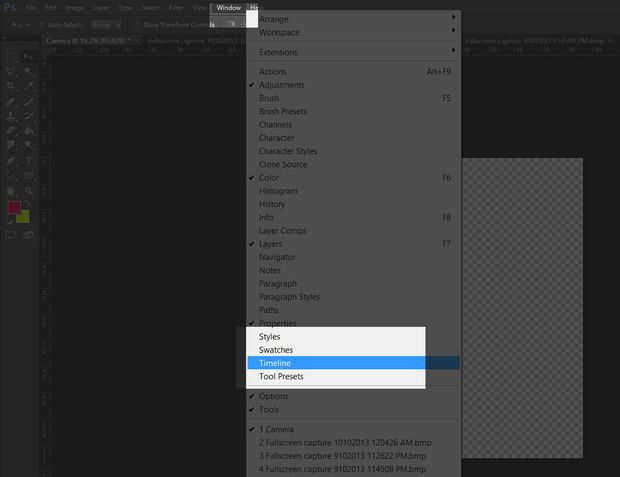The image size is (620, 477).
Task: Show the Character Styles panel
Action: (353, 151)
